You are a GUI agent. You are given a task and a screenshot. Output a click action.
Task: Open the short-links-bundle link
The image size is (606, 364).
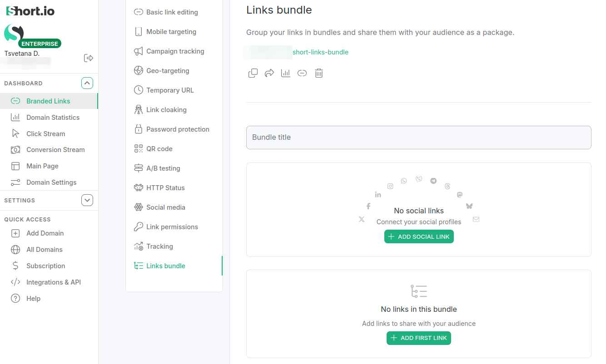[x=320, y=52]
